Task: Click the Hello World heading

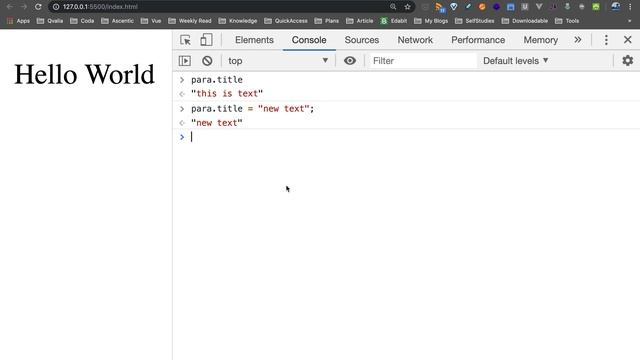Action: [84, 75]
